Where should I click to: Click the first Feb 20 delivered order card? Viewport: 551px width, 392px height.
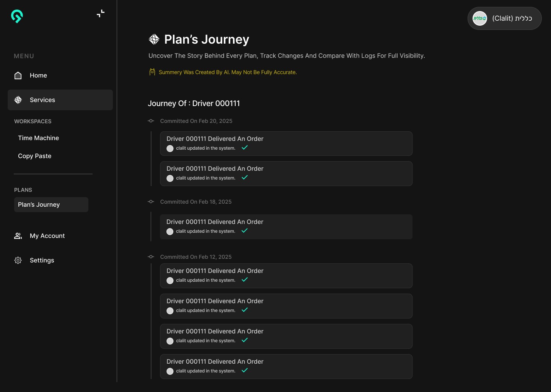286,144
